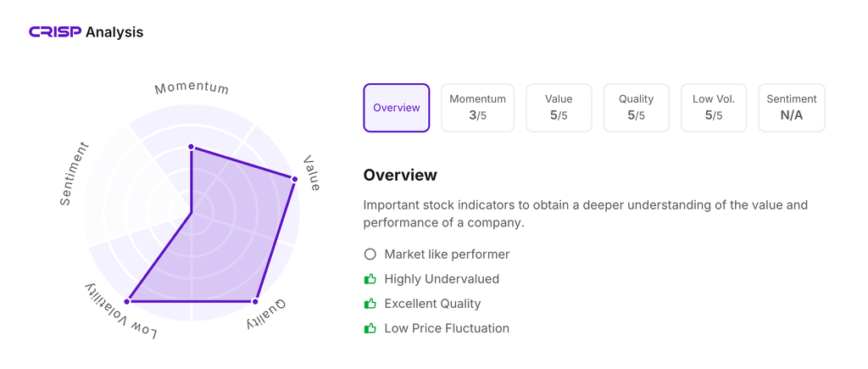Click thumbs-up icon next to Low Price Fluctuation
The width and height of the screenshot is (868, 369).
(x=370, y=328)
